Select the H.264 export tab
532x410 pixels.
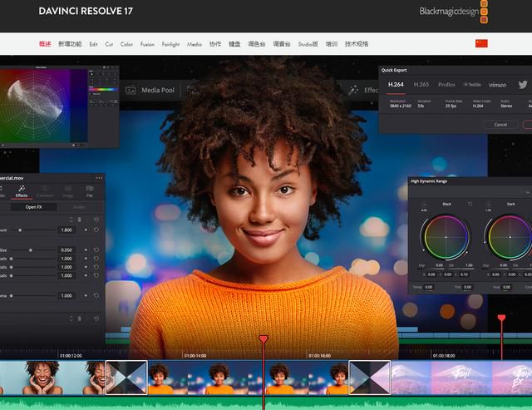point(396,85)
